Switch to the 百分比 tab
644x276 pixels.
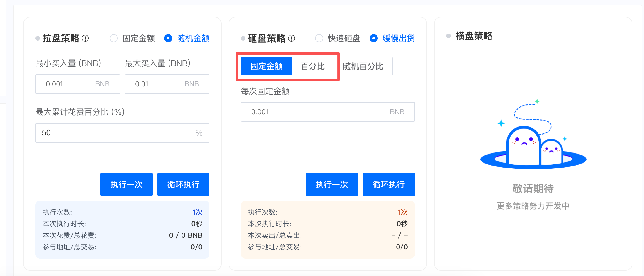(x=313, y=66)
